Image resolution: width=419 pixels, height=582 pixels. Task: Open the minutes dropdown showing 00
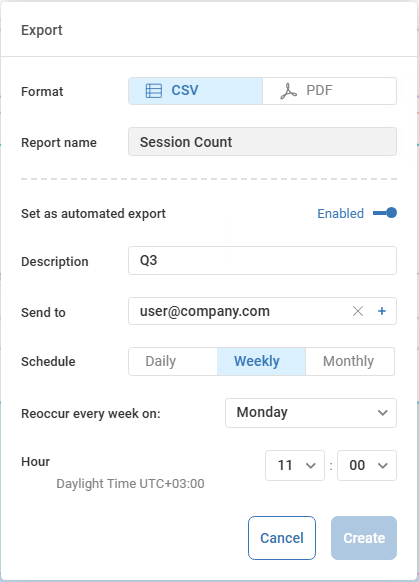click(x=367, y=465)
